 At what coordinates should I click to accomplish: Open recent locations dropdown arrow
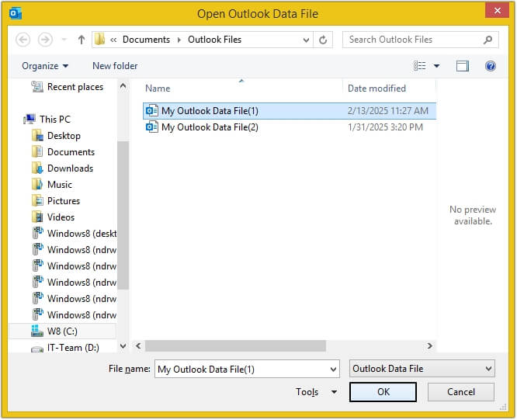pyautogui.click(x=64, y=40)
